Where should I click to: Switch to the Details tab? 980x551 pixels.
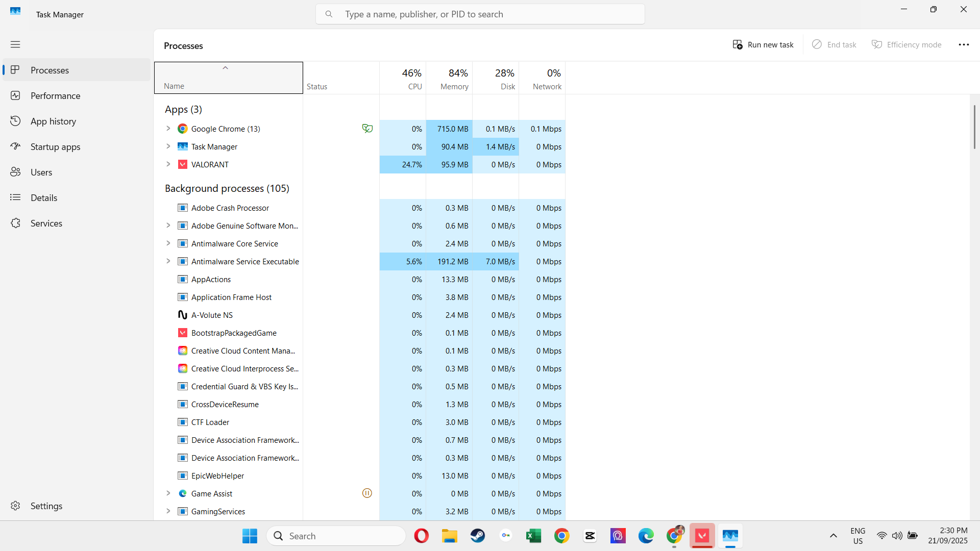point(44,198)
